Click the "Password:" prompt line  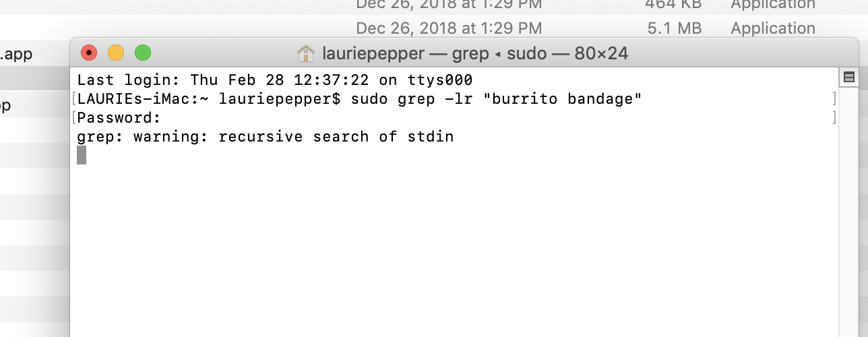(119, 118)
